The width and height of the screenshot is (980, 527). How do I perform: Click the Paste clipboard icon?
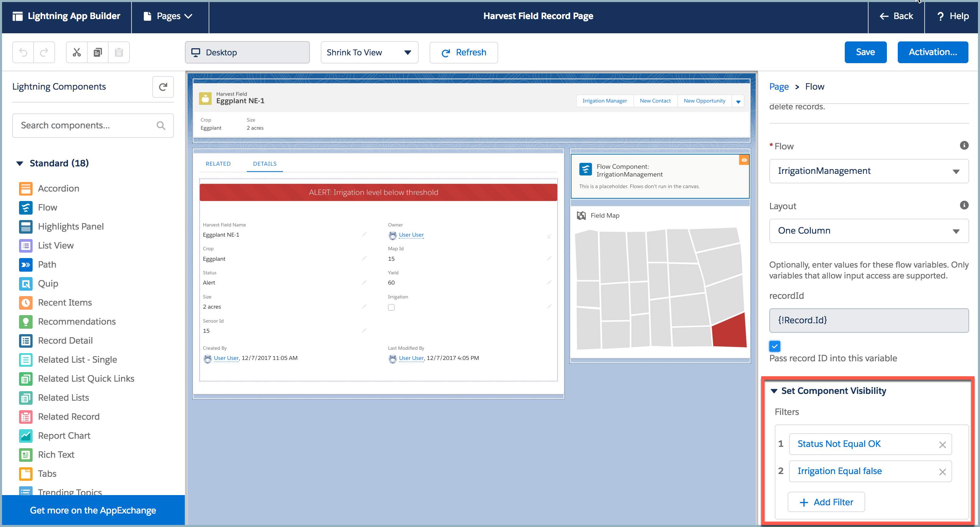pyautogui.click(x=119, y=53)
